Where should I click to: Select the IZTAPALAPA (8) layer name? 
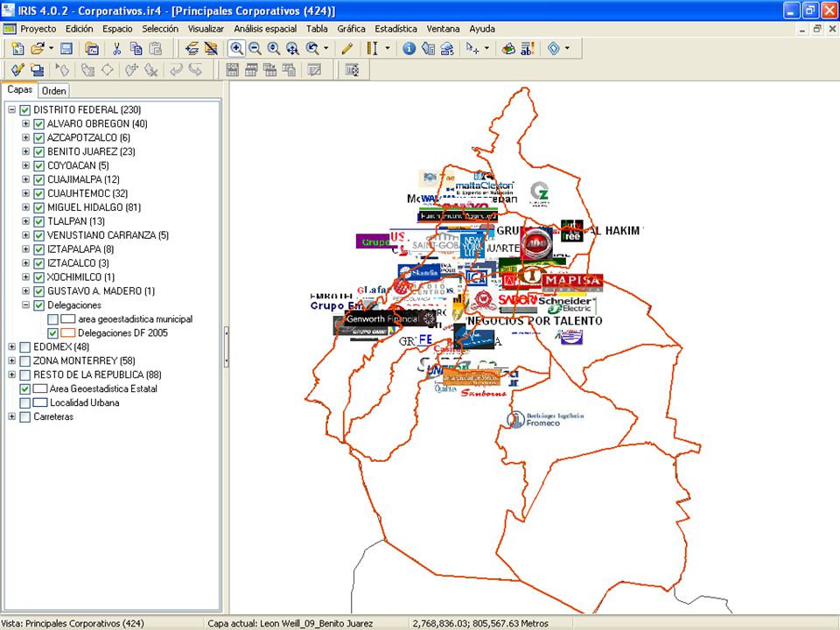(80, 249)
